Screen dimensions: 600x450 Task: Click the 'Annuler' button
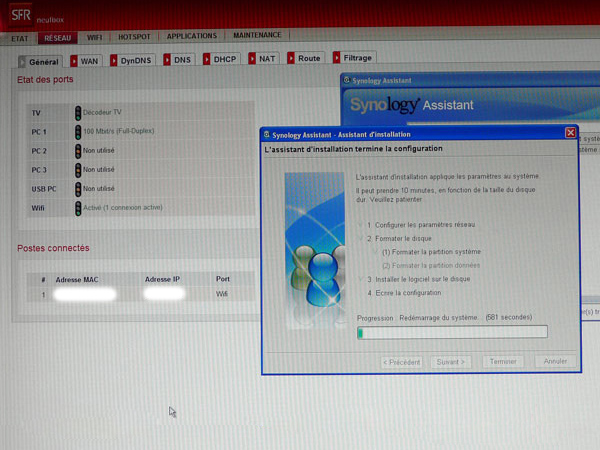point(555,361)
